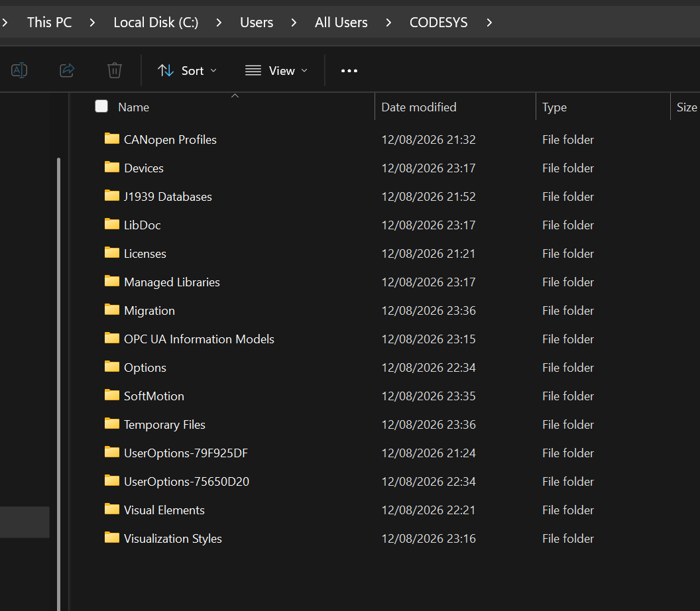Screen dimensions: 700x611
Task: Select the J1939 Databases folder icon
Action: [111, 196]
